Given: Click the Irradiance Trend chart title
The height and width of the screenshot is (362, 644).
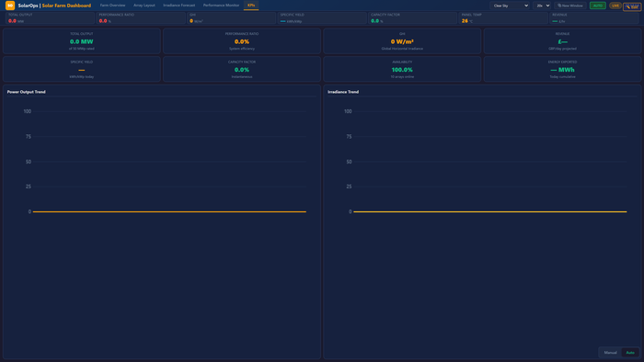Looking at the screenshot, I should (x=343, y=92).
